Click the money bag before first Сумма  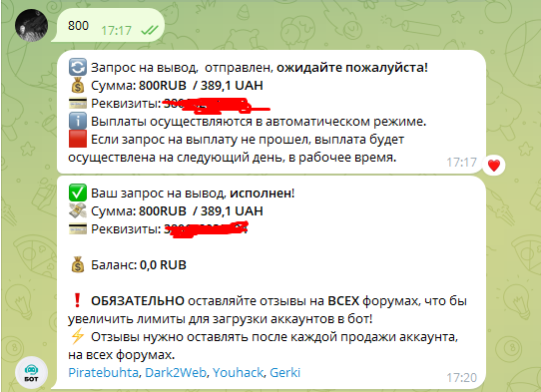click(78, 85)
